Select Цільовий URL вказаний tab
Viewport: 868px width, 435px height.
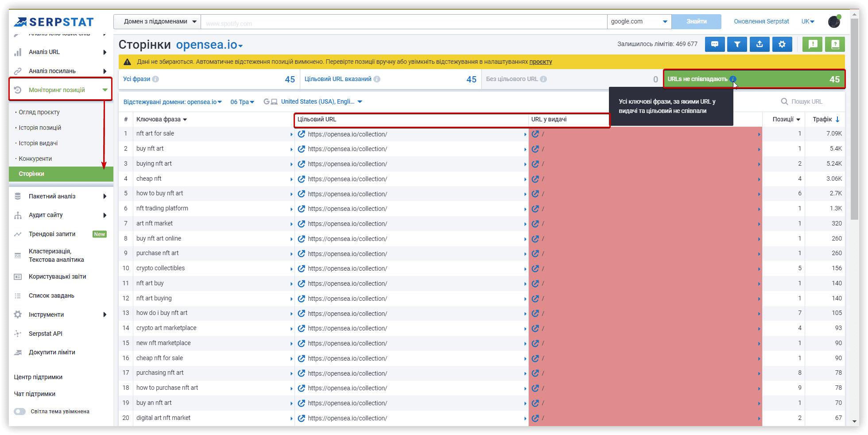[391, 79]
